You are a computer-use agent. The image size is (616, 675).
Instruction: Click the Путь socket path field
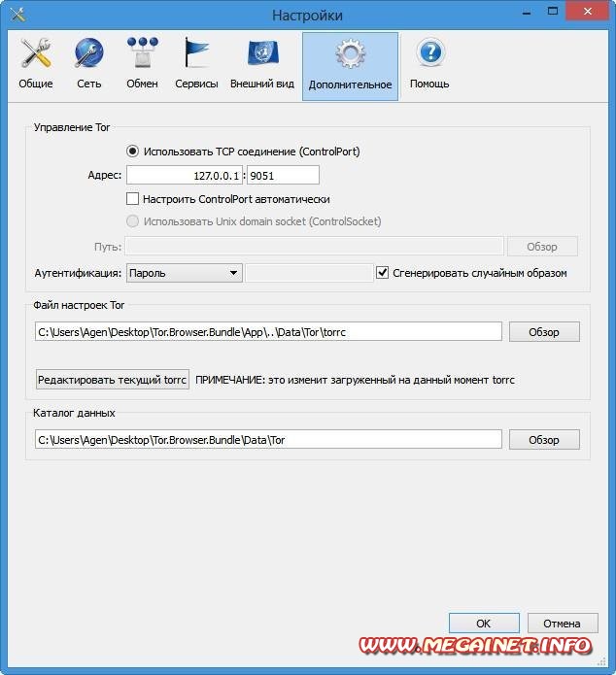coord(315,247)
